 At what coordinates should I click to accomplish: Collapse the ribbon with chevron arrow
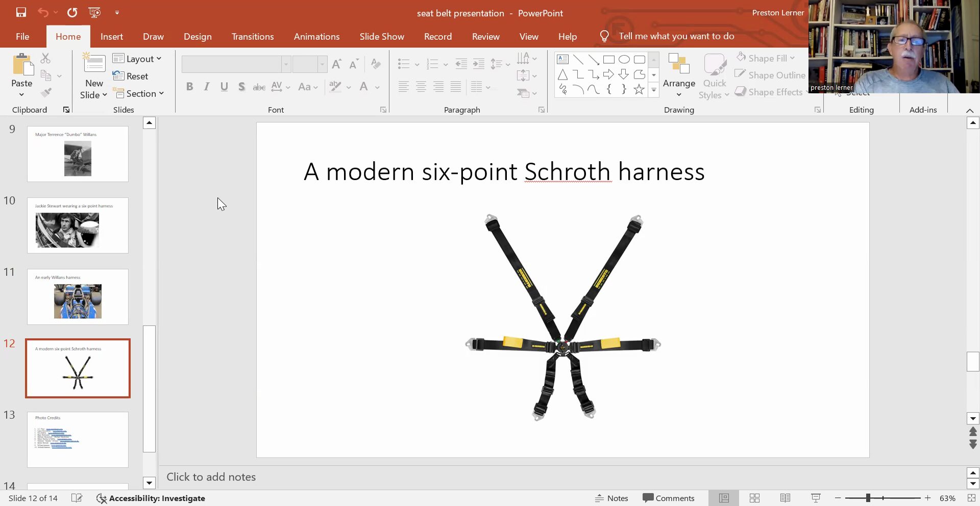tap(970, 110)
